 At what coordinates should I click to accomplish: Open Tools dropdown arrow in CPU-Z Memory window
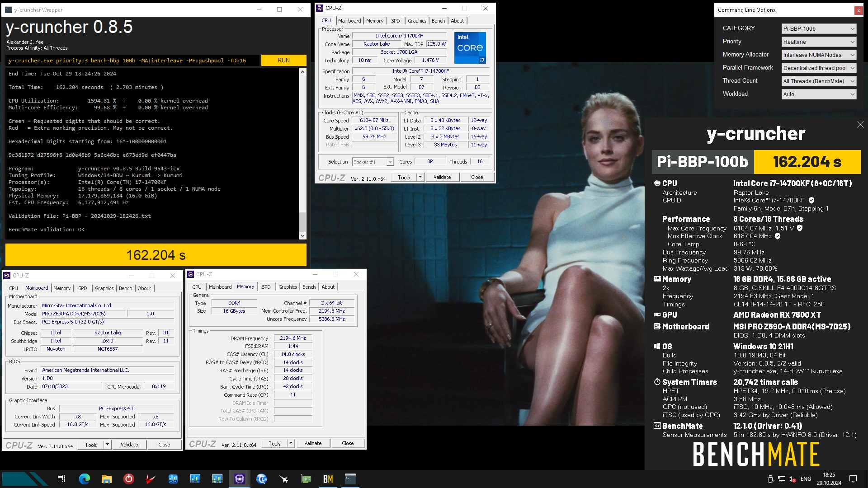click(x=291, y=443)
